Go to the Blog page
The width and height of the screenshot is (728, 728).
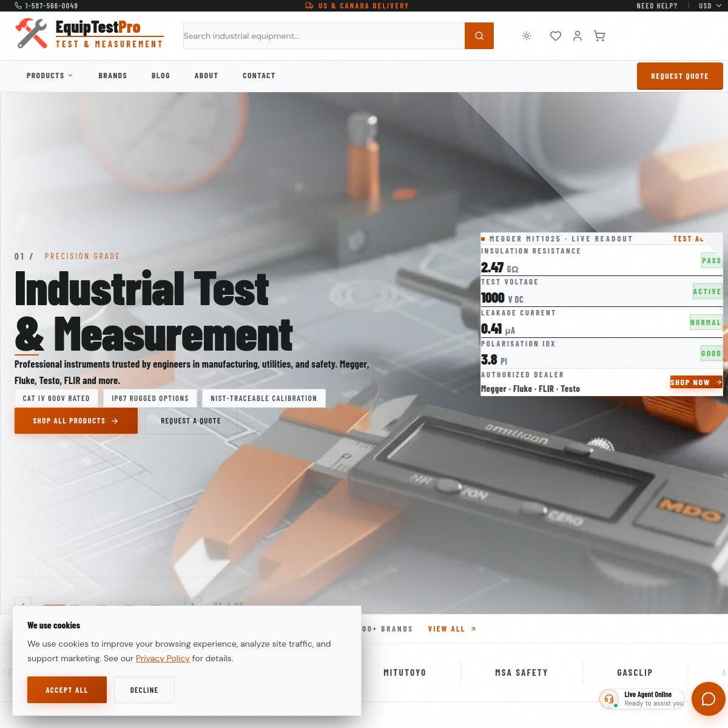point(161,76)
